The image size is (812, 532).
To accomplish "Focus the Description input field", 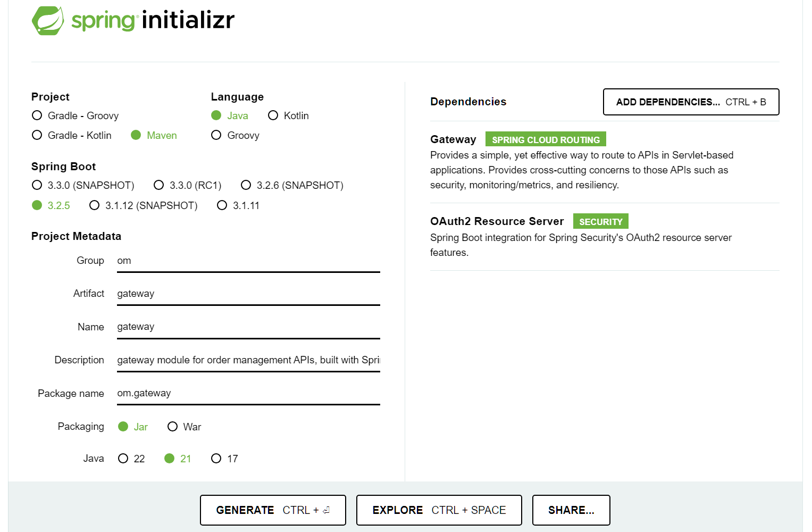I will 248,360.
